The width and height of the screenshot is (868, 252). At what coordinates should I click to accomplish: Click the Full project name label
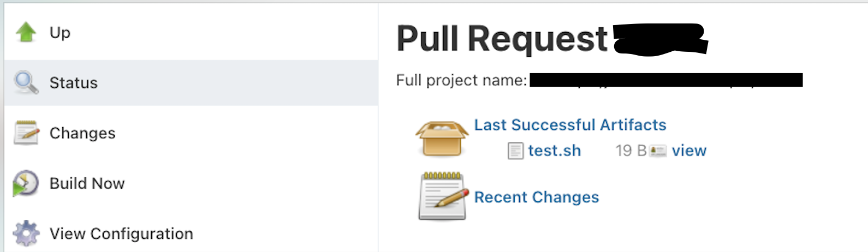461,80
